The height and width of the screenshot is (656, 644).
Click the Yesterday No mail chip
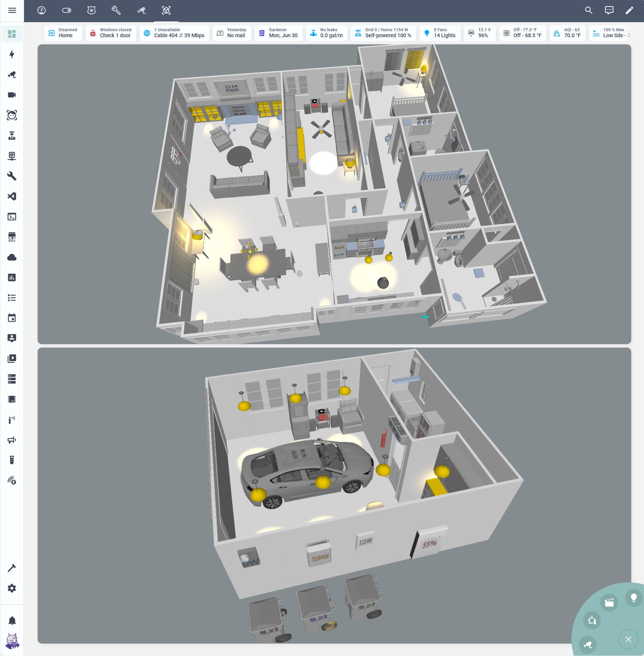(x=232, y=33)
